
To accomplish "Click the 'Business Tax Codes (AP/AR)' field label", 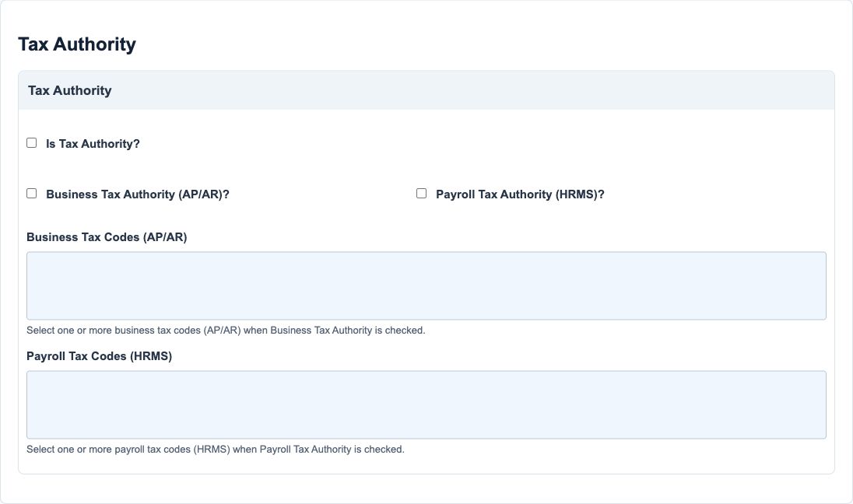I will click(x=107, y=237).
